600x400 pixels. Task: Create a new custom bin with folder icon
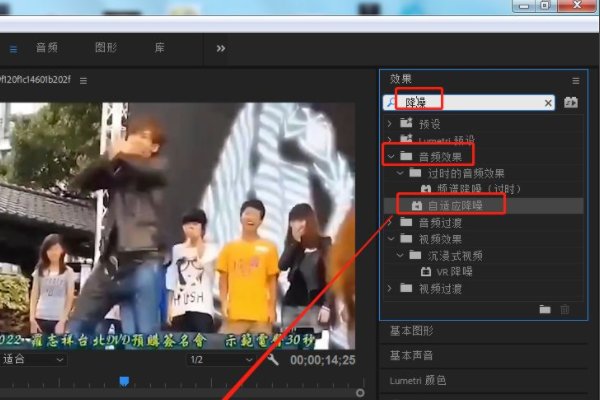pos(545,309)
